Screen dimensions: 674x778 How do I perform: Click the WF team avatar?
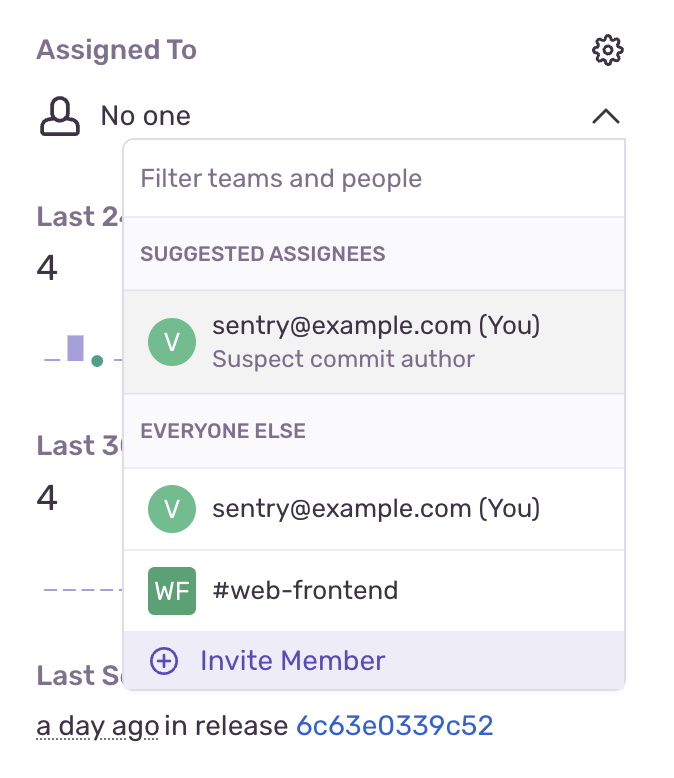pyautogui.click(x=172, y=591)
